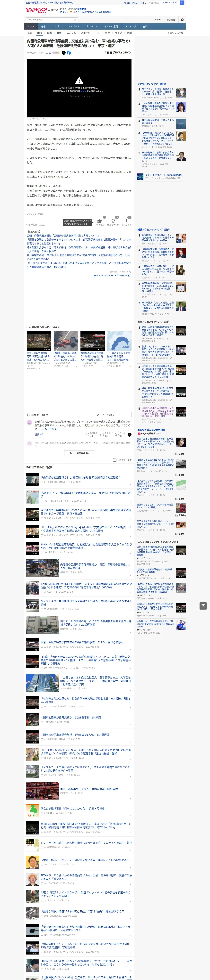This screenshot has height=980, width=210.
Task: Open the オリジナル tab
Action: point(92,27)
